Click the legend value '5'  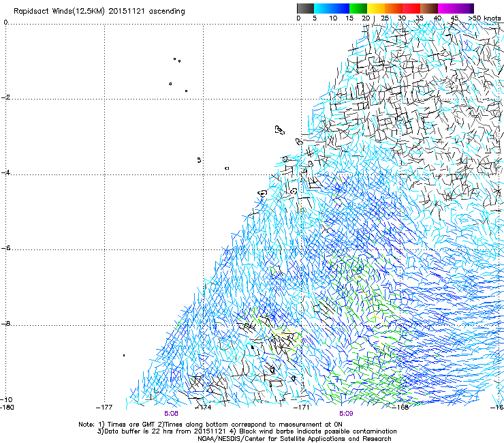point(315,18)
